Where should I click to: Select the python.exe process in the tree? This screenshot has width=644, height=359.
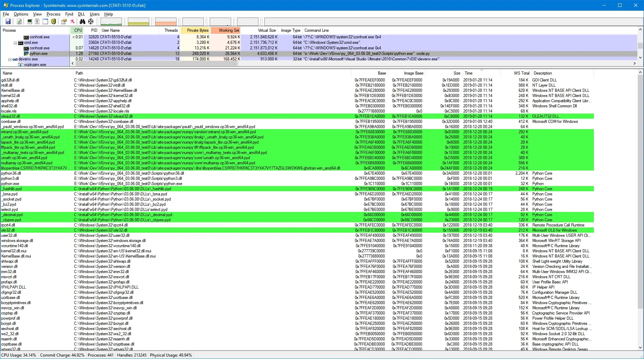(38, 54)
